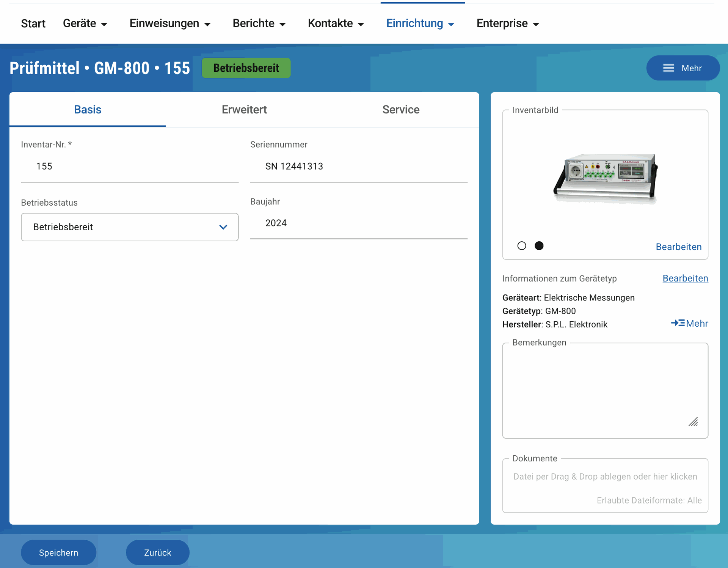This screenshot has width=728, height=568.
Task: Switch to the Basis tab
Action: tap(88, 110)
